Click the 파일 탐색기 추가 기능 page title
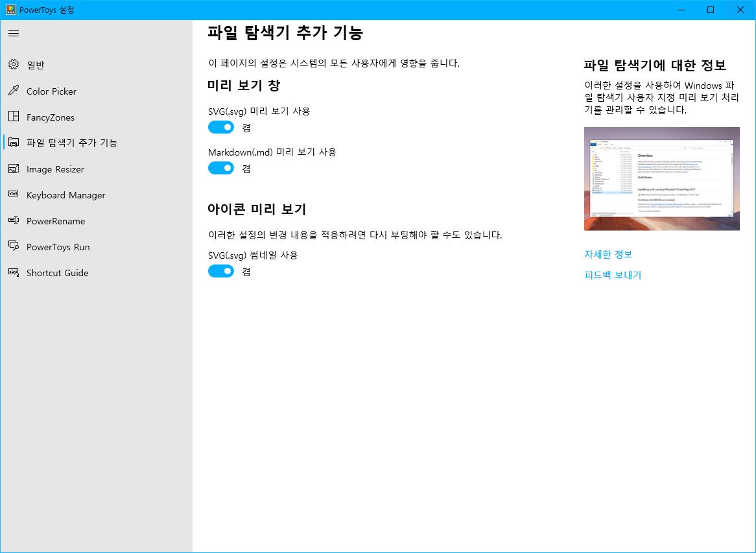 (x=285, y=32)
